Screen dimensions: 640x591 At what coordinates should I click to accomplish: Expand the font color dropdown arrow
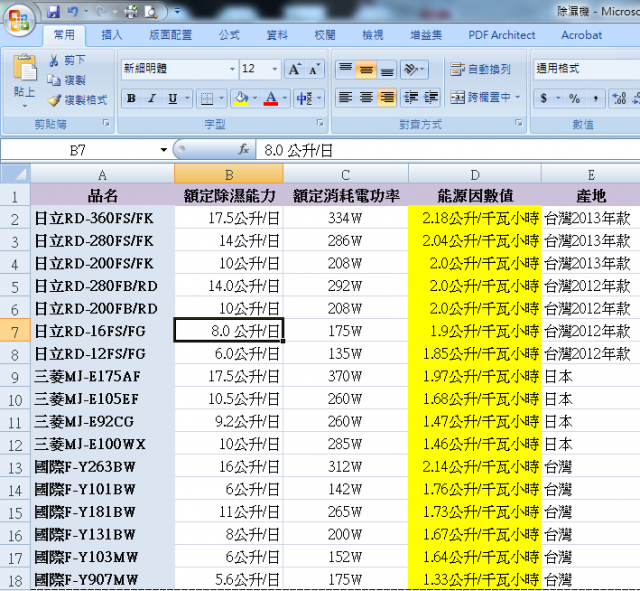click(285, 98)
